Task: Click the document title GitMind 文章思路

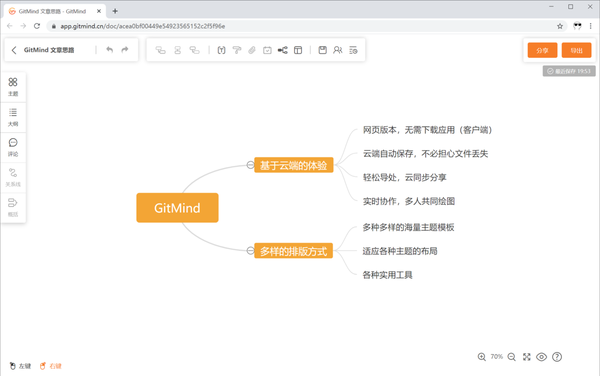Action: (49, 50)
